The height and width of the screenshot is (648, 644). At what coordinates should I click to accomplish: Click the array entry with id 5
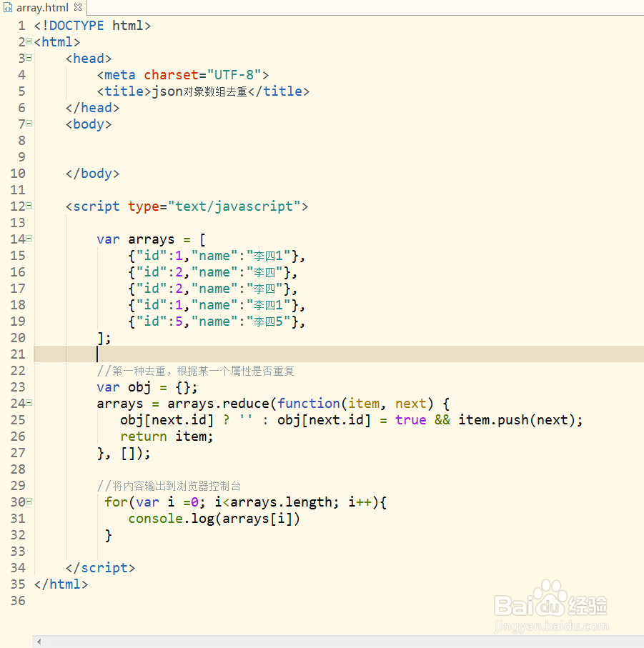[217, 321]
